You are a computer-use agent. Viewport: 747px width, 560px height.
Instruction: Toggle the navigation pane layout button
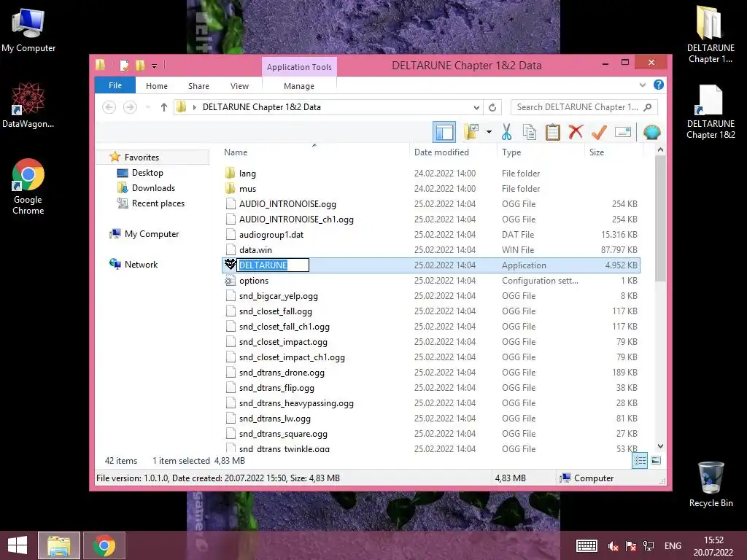pos(444,133)
